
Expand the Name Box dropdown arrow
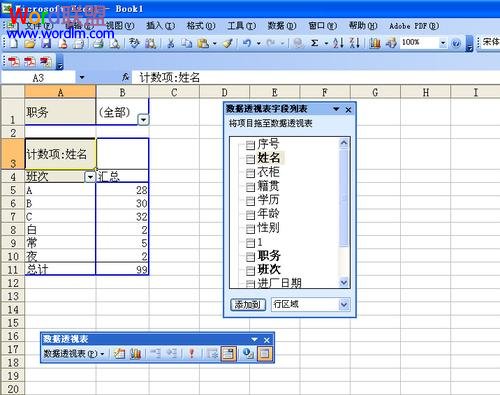coord(82,78)
